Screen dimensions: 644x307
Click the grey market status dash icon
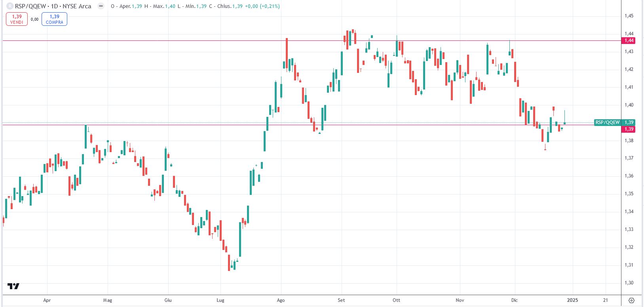tap(101, 6)
